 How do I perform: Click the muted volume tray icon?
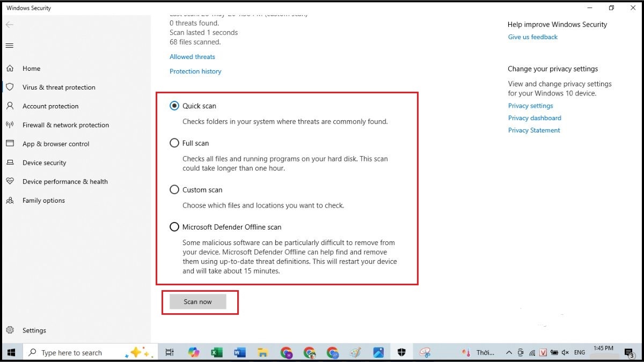coord(566,352)
